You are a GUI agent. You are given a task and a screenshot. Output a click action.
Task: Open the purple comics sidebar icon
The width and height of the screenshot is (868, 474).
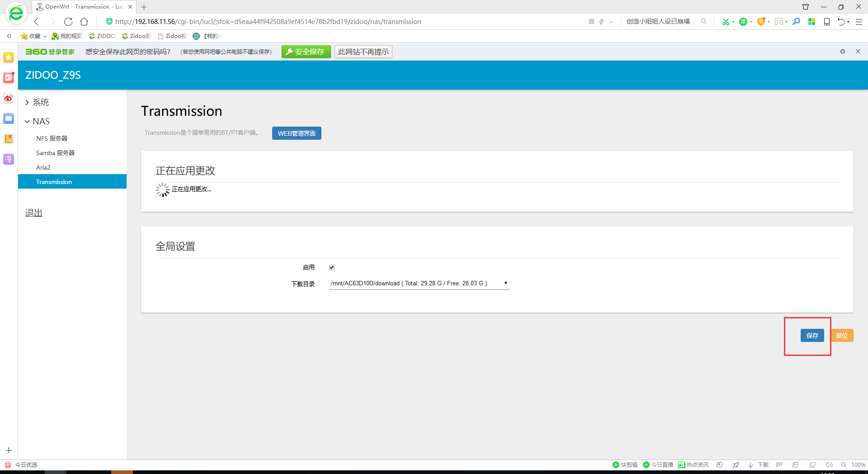(9, 159)
